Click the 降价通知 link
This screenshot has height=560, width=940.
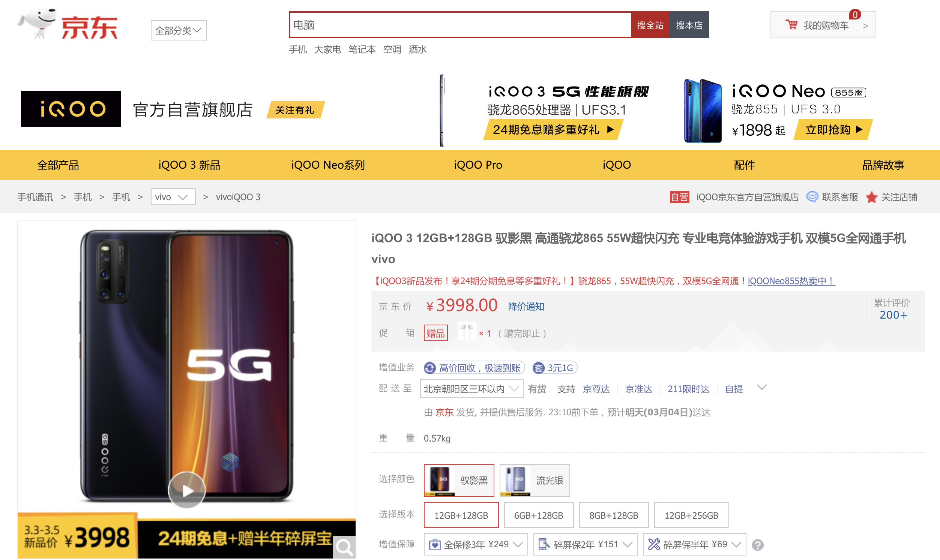[x=526, y=306]
